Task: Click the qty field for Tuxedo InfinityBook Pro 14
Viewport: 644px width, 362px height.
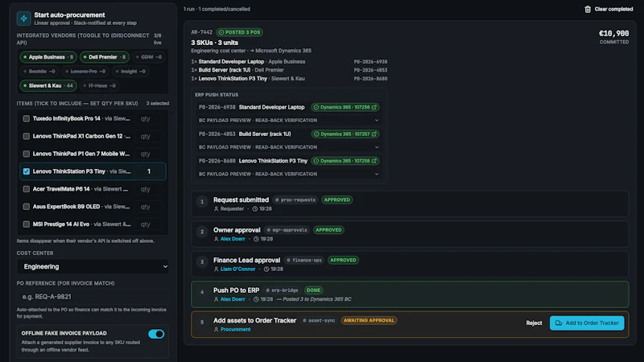Action: pyautogui.click(x=149, y=118)
